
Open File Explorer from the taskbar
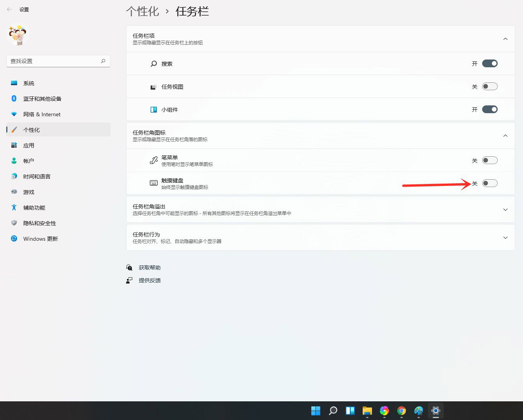pos(367,411)
